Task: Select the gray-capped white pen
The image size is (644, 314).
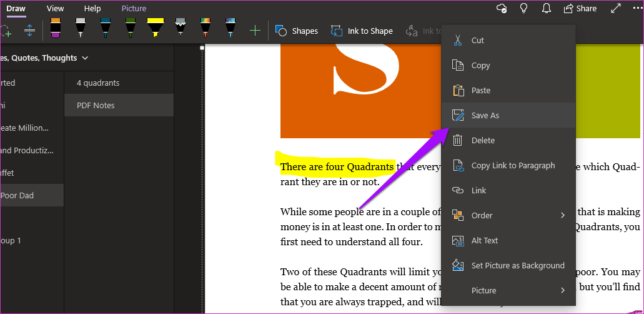Action: 81,28
